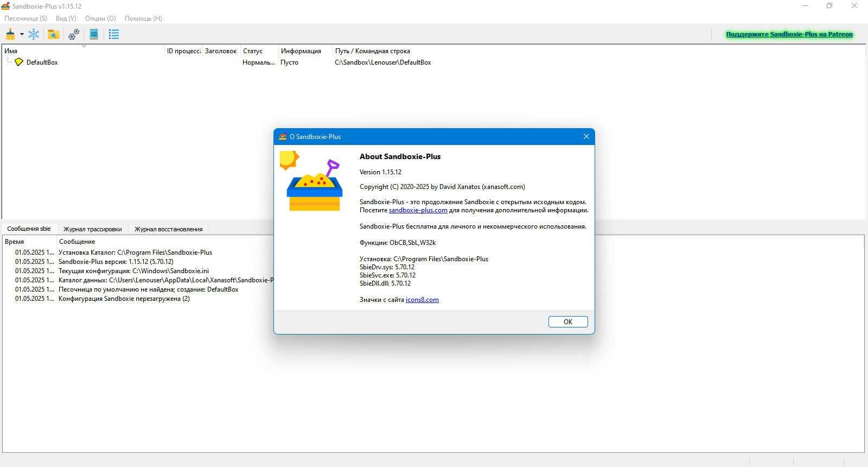The height and width of the screenshot is (467, 868).
Task: Select the Текущая конфигурация log message
Action: point(133,271)
